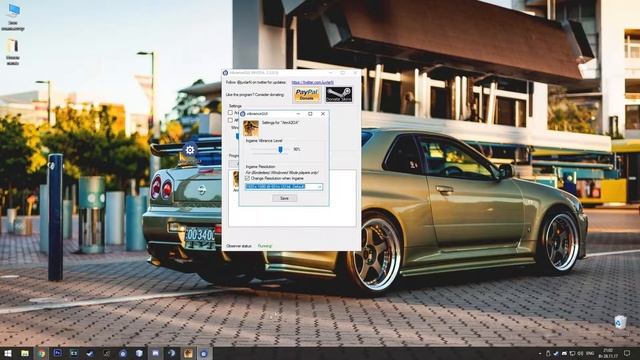Switch to VibranceGUI in the taskbar
This screenshot has width=640, height=360.
pos(204,353)
